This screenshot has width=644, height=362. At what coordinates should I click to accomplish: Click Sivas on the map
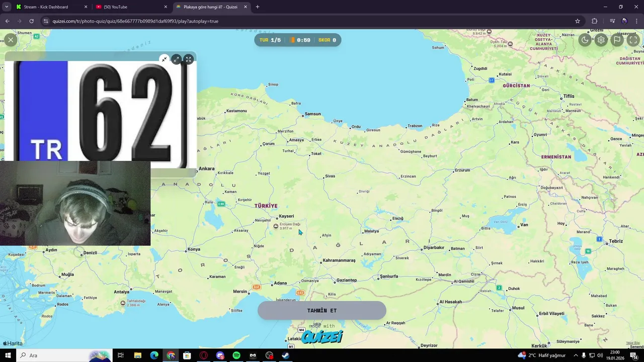(330, 176)
